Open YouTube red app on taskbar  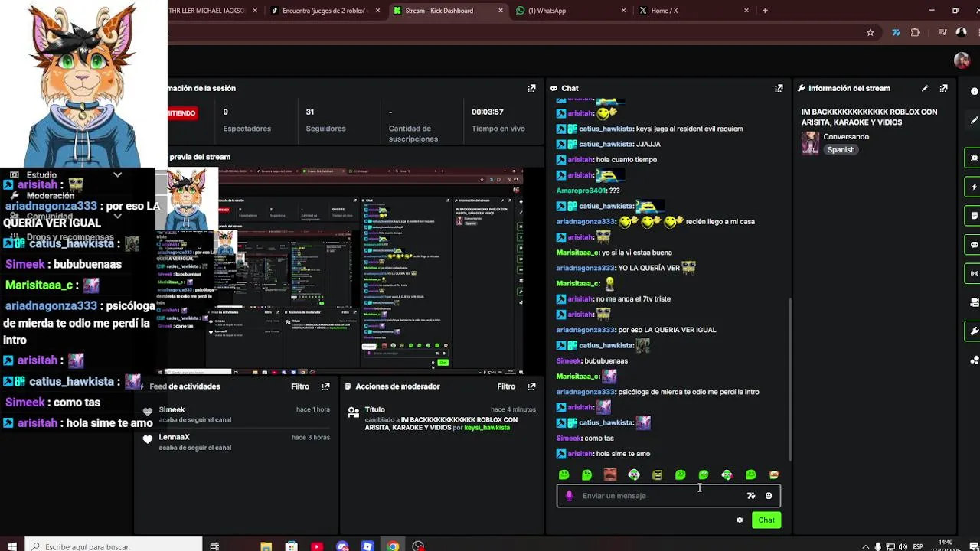(x=317, y=546)
